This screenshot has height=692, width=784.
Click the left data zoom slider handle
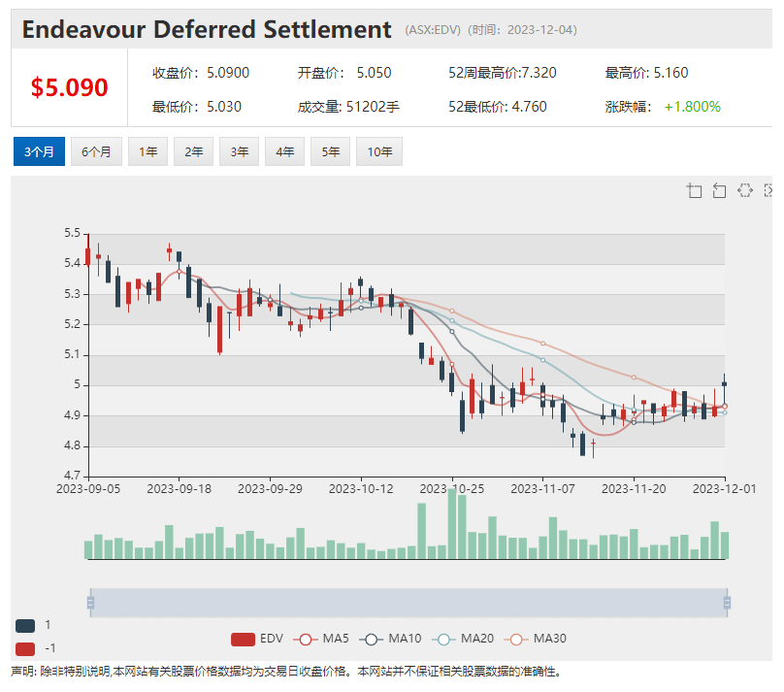[x=90, y=603]
